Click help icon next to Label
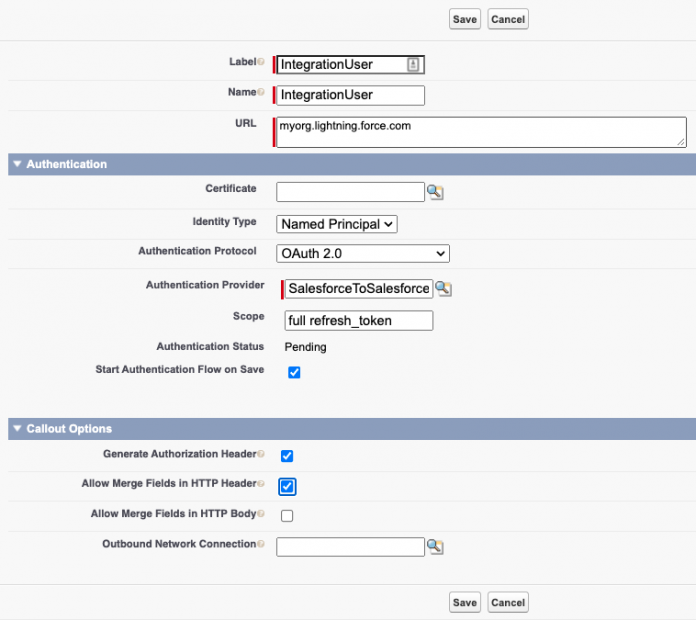The height and width of the screenshot is (620, 696). click(261, 63)
